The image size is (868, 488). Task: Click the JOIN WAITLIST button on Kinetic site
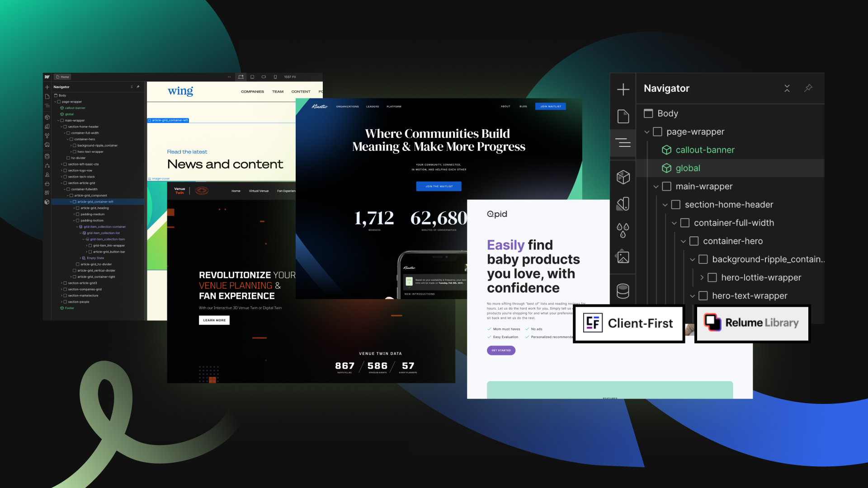coord(550,106)
